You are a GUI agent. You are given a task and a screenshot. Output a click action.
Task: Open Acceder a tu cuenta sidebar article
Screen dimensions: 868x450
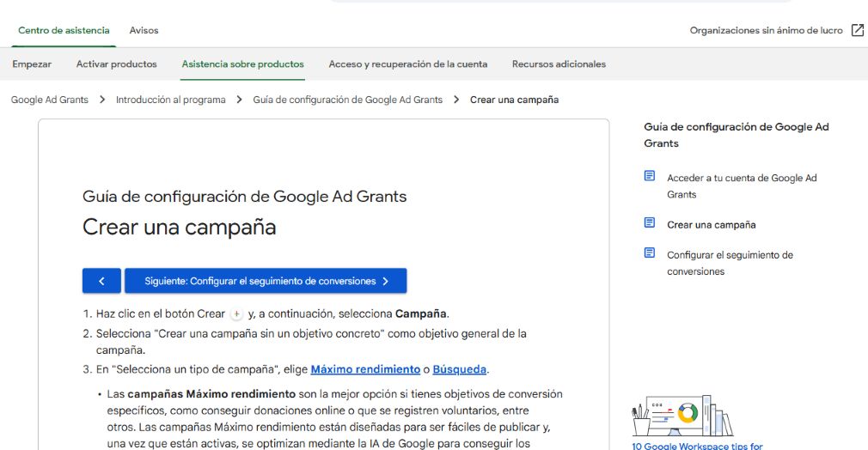point(742,186)
